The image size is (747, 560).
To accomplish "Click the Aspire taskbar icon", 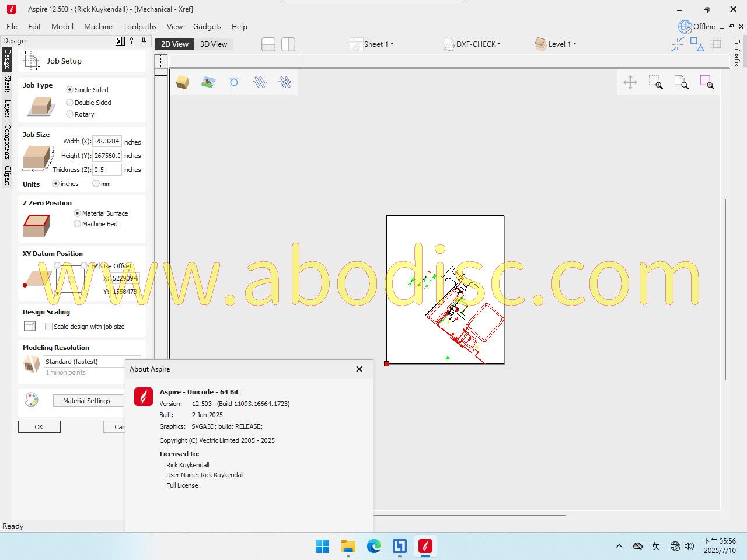I will click(425, 547).
